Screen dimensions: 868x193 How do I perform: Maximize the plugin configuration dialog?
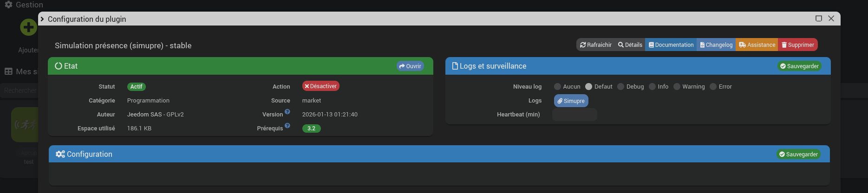818,19
